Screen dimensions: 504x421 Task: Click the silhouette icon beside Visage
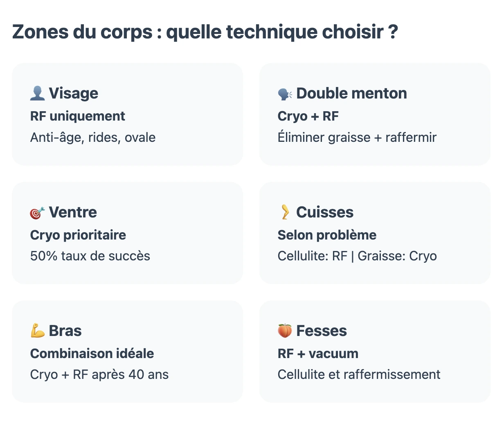[x=37, y=94]
